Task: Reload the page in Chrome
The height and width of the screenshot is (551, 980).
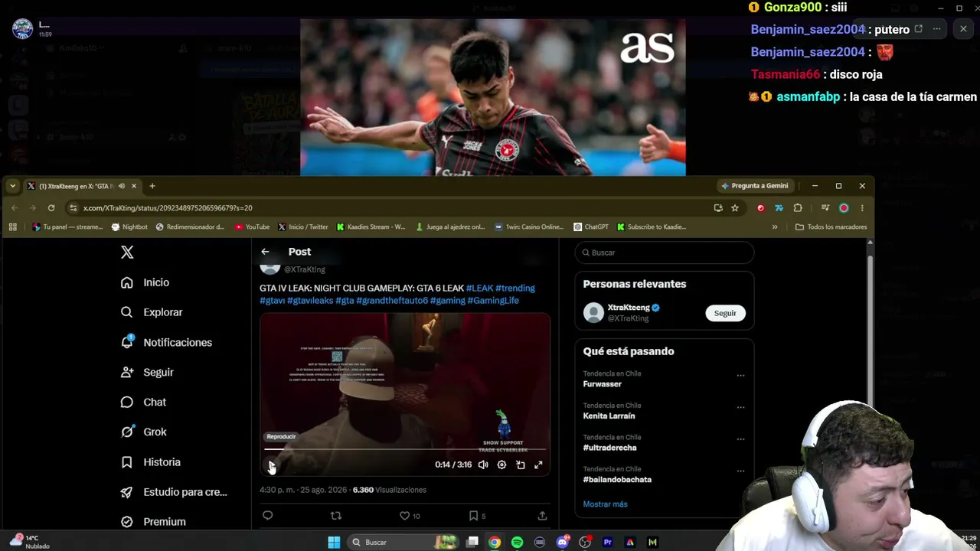Action: click(51, 208)
